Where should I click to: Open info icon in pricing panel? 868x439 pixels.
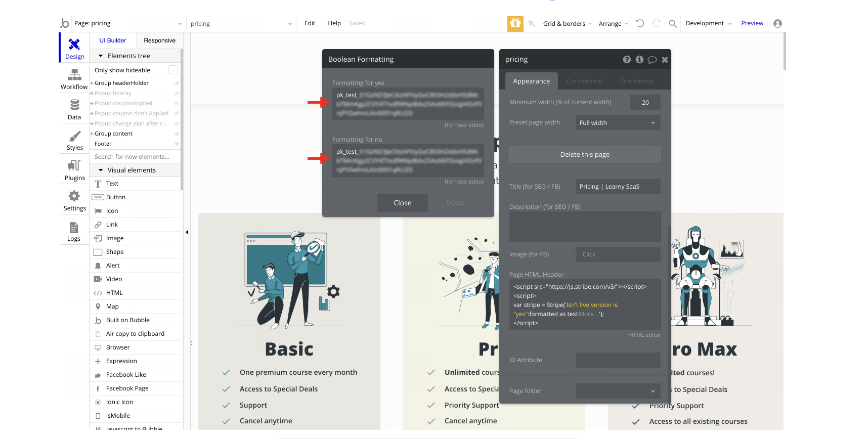[639, 60]
